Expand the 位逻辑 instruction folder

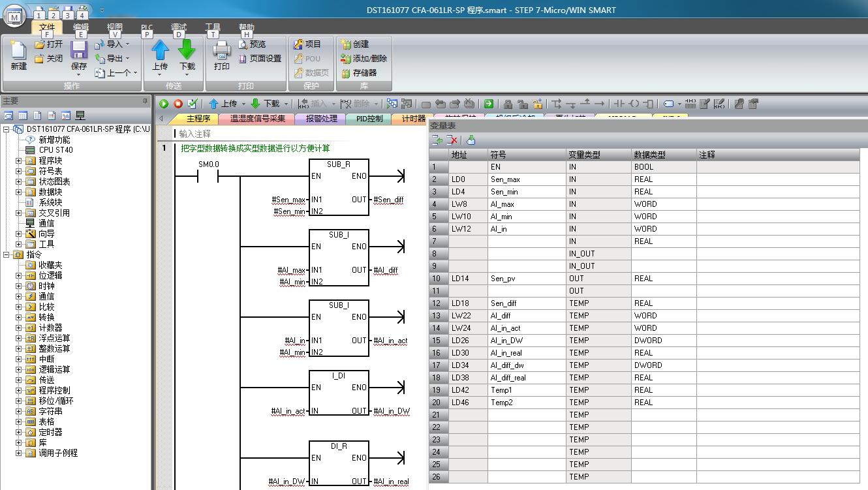pos(19,275)
